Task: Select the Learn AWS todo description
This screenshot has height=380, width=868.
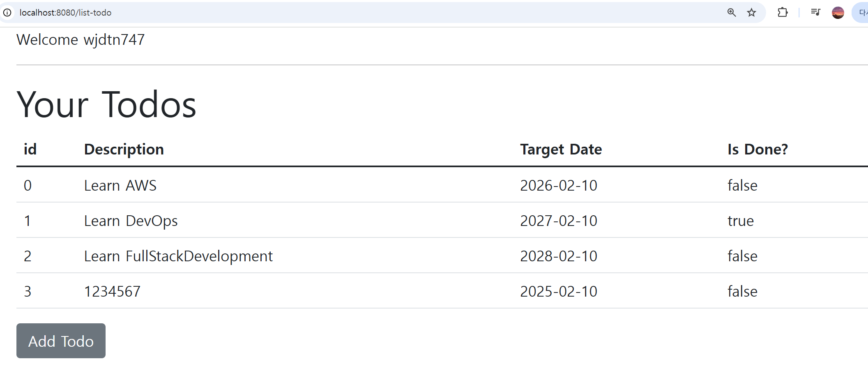Action: [120, 186]
